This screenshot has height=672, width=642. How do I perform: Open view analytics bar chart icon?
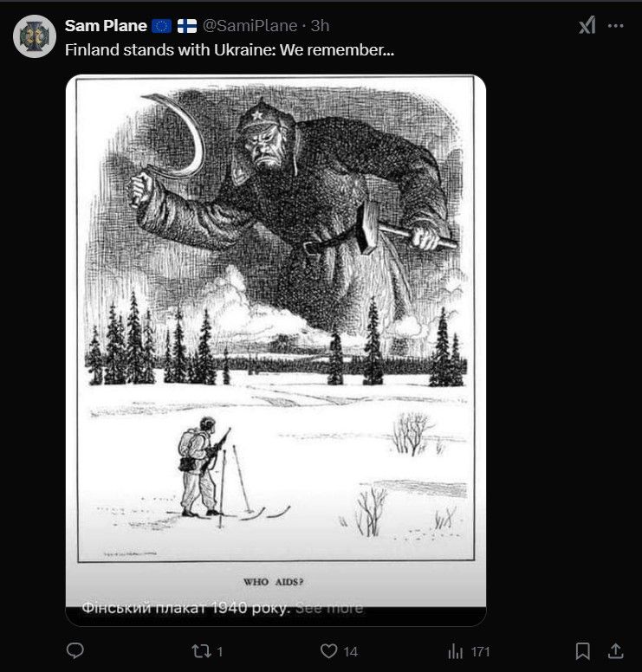coord(456,650)
